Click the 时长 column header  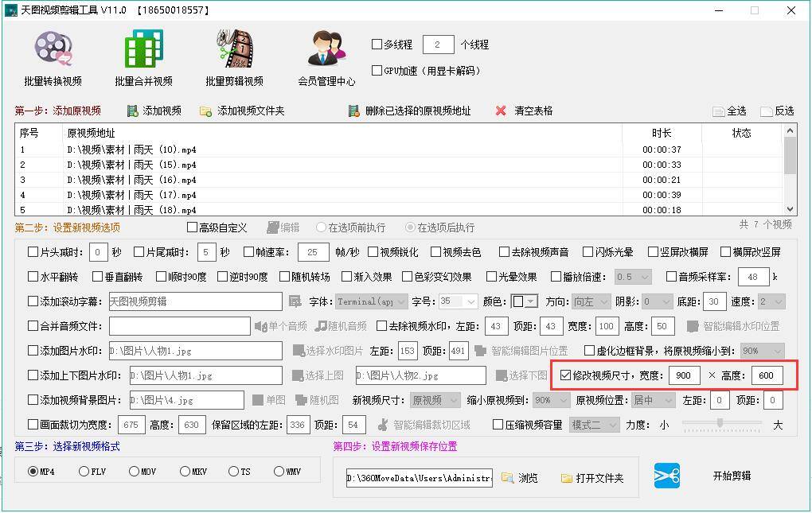pos(662,133)
